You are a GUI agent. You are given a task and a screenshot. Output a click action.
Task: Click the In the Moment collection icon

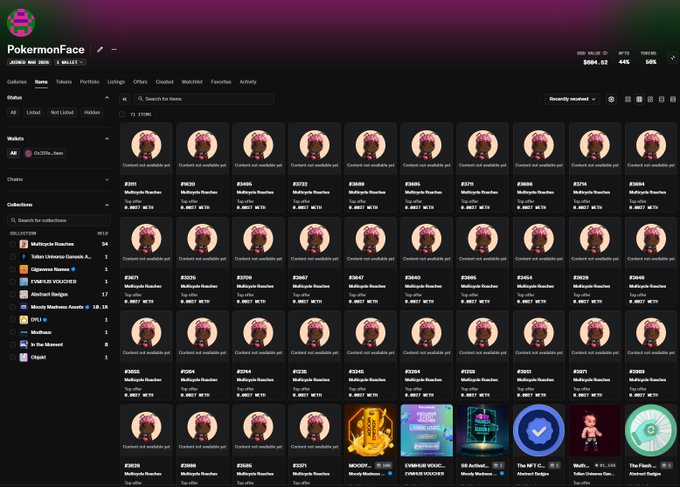pyautogui.click(x=24, y=345)
